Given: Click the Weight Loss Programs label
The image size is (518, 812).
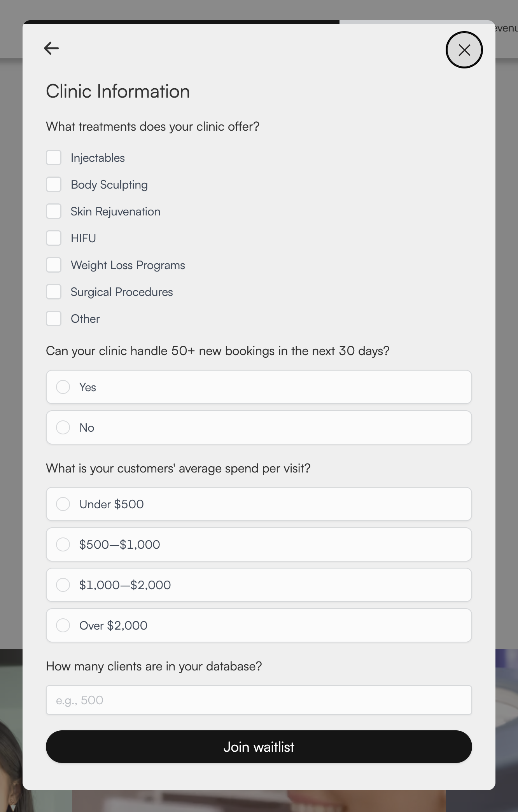Looking at the screenshot, I should [x=128, y=265].
